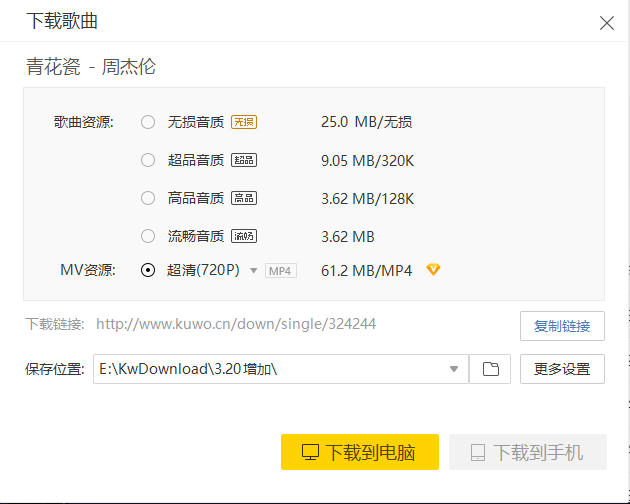Click the 复制链接 button
The image size is (630, 504).
pyautogui.click(x=562, y=326)
